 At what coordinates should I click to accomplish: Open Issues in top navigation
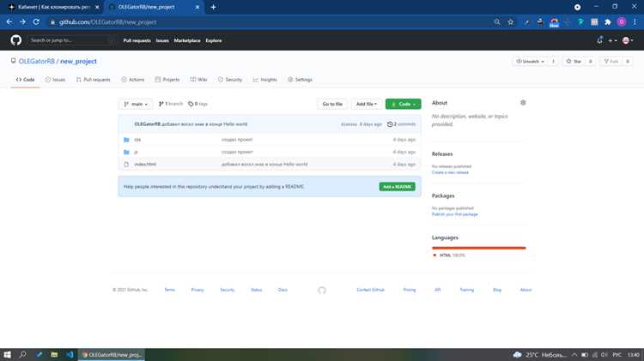(x=162, y=40)
